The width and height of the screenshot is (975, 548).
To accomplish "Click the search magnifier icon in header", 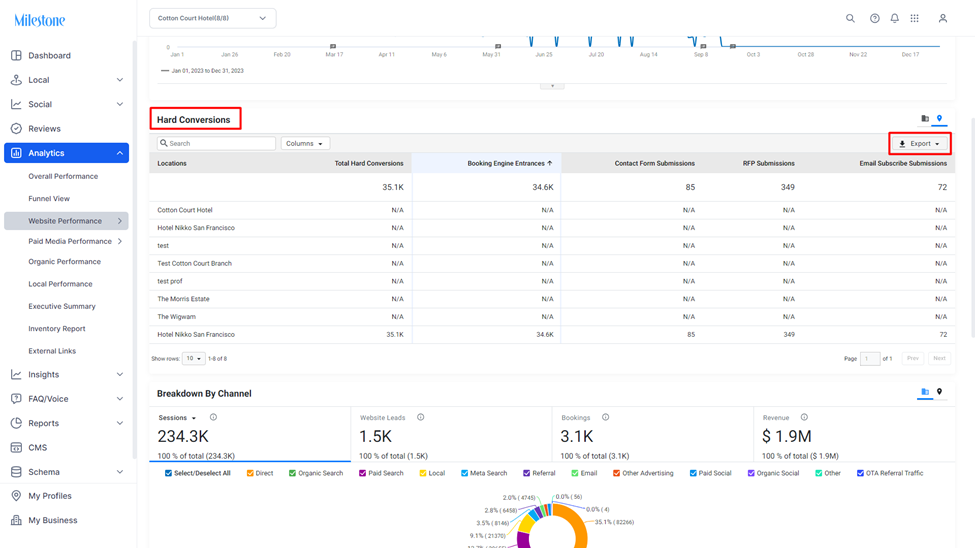I will click(850, 18).
